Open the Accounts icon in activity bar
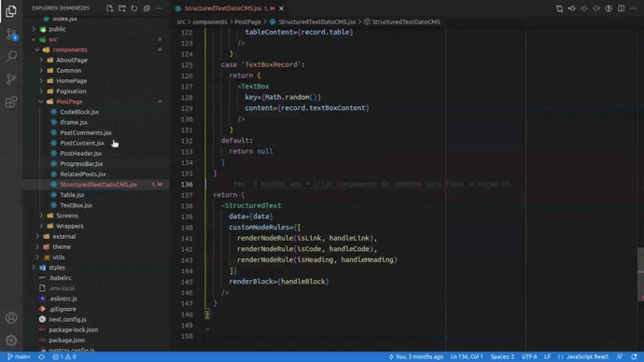The width and height of the screenshot is (644, 362). coord(11,317)
